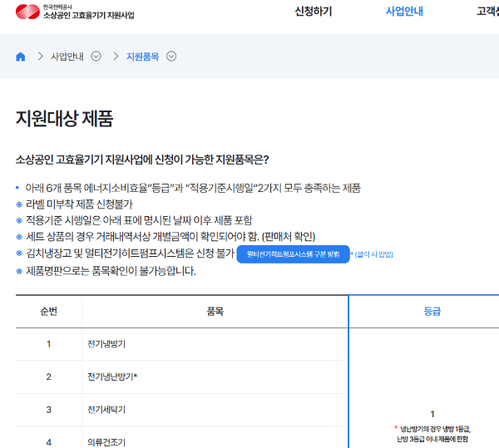Viewport: 499px width, 448px height.
Task: Click the grade value 1 in 등급 column
Action: click(432, 414)
